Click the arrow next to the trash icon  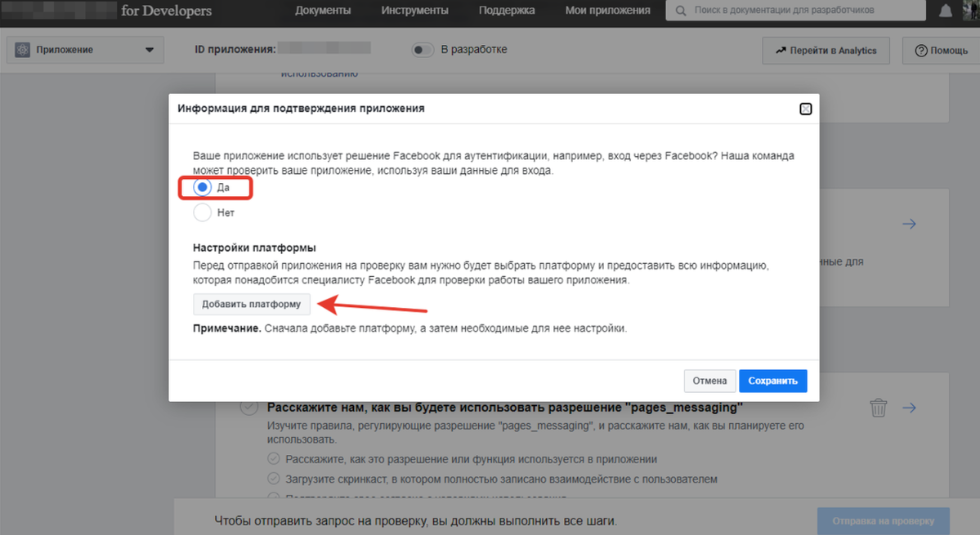[x=909, y=408]
